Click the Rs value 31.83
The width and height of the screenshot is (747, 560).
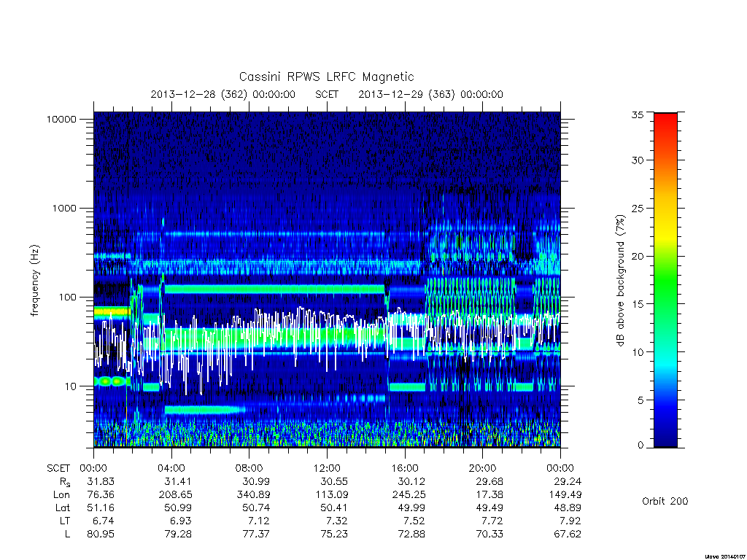pos(101,481)
